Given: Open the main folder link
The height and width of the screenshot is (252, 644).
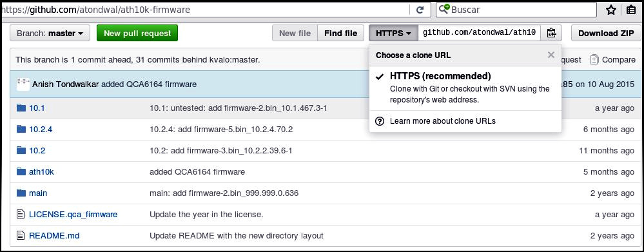Looking at the screenshot, I should coord(38,193).
